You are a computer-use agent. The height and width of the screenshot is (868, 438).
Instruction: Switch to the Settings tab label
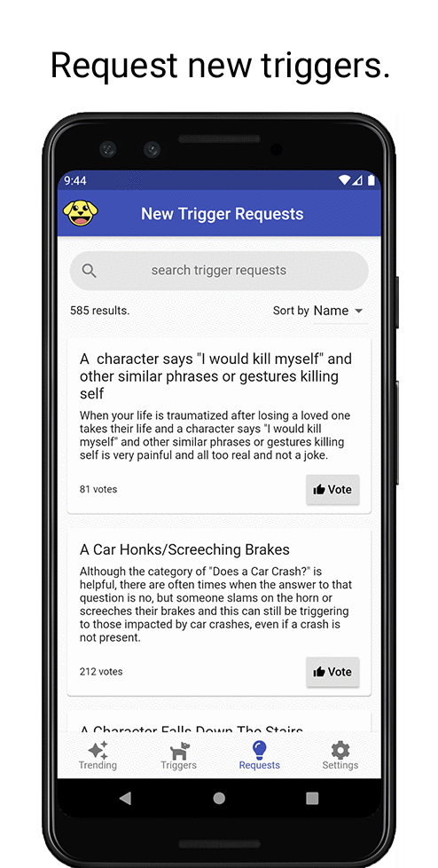click(340, 765)
